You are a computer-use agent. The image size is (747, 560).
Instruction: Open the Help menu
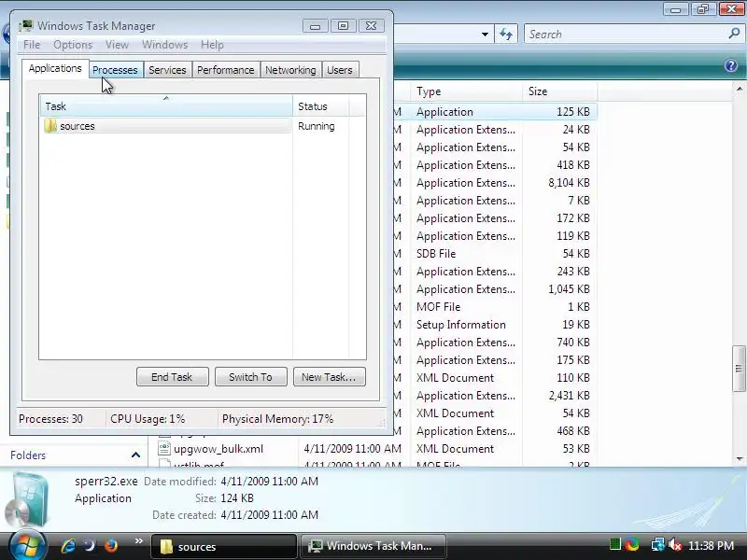coord(213,45)
